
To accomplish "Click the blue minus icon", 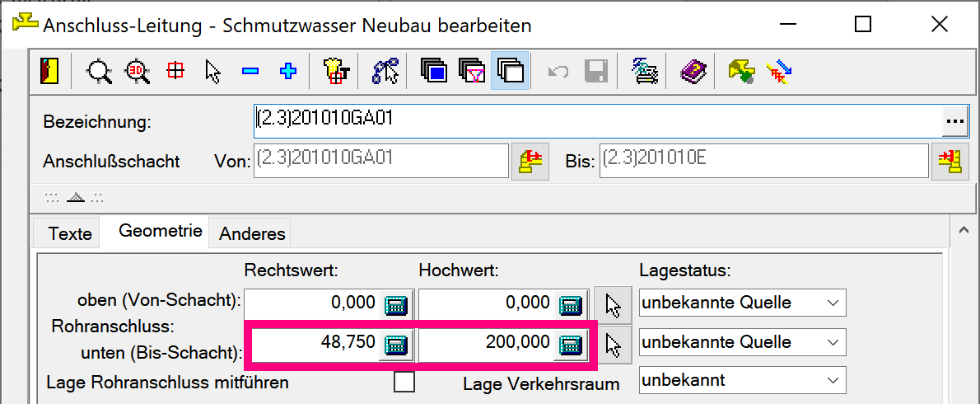I will [250, 72].
